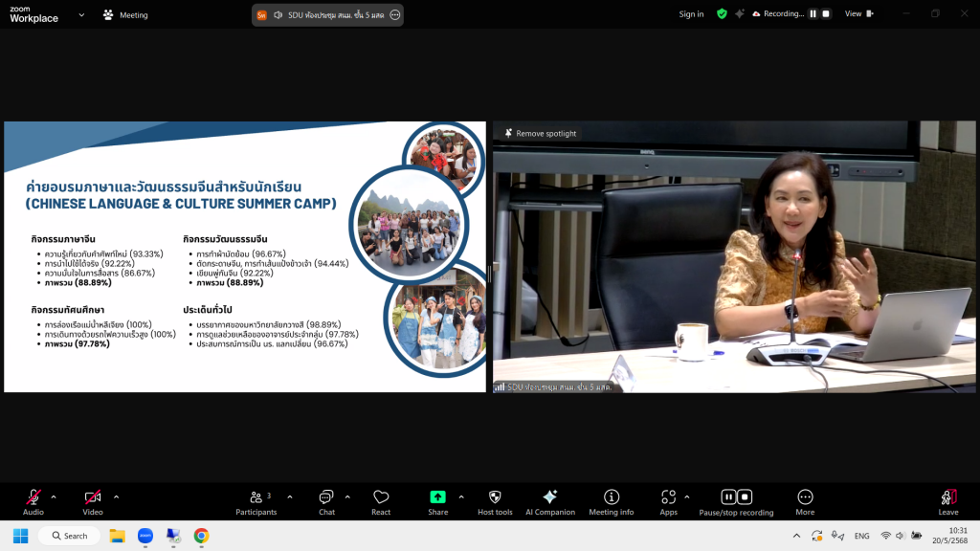Click the Sign in link
Screen dimensions: 980x551
coord(691,14)
